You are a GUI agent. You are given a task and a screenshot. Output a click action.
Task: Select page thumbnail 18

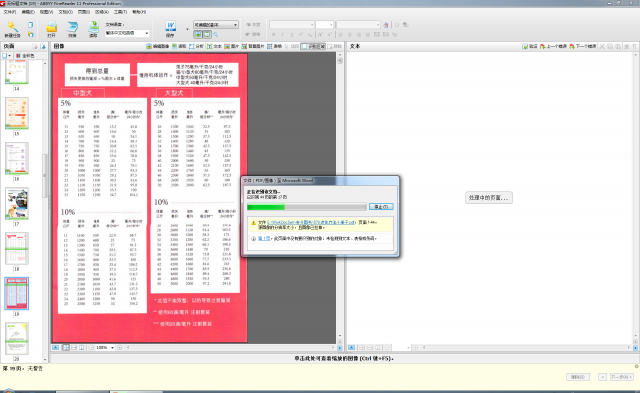click(17, 249)
